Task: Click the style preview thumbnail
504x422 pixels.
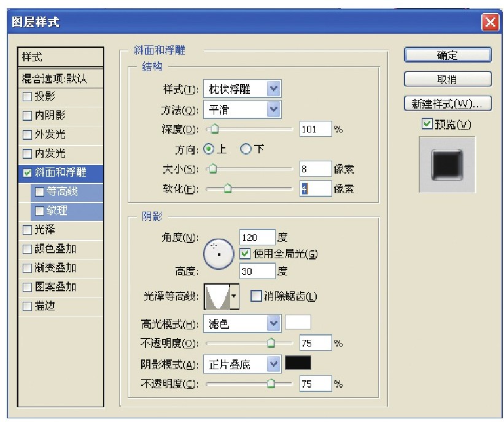Action: coord(447,164)
